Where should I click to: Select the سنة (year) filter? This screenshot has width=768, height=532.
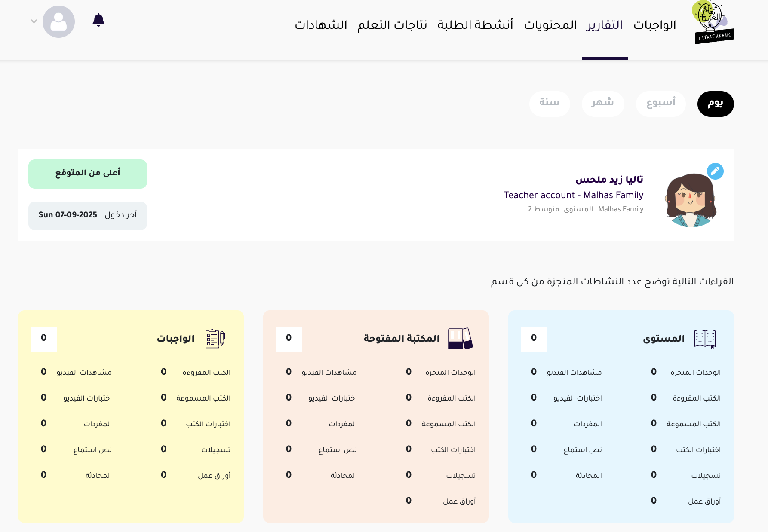pyautogui.click(x=549, y=104)
